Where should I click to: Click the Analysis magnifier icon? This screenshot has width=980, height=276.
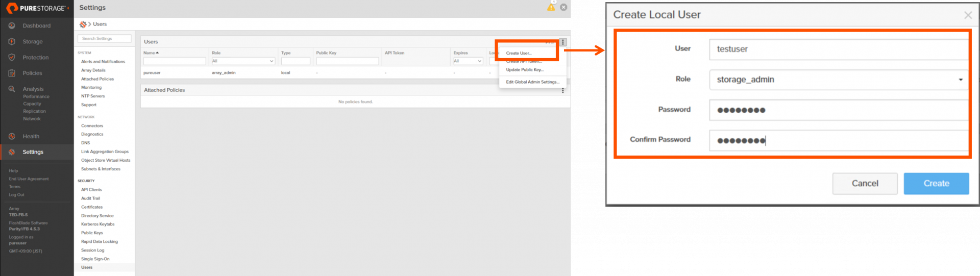click(x=12, y=89)
